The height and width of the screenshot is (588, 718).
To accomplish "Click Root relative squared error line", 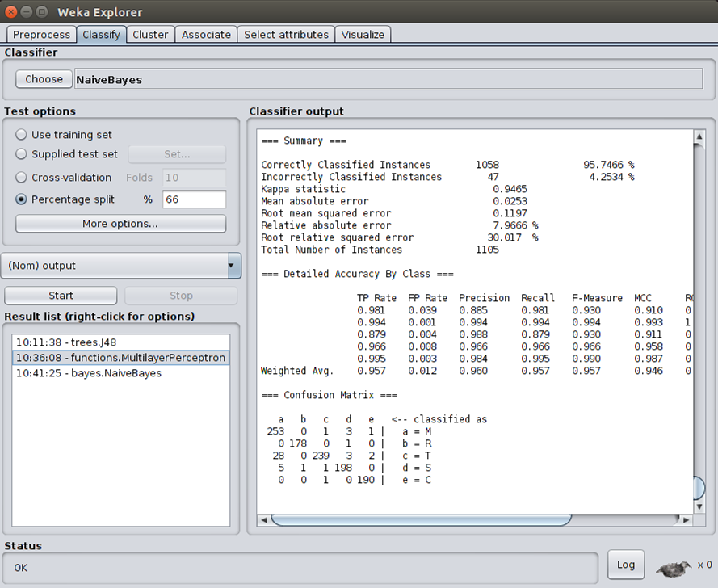I will (x=400, y=237).
